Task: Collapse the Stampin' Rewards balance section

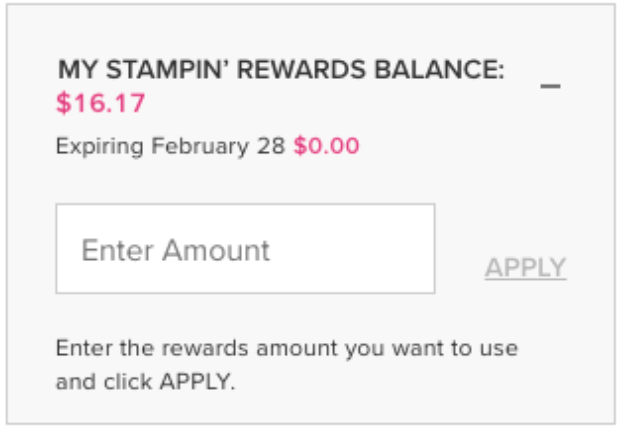Action: (x=550, y=86)
